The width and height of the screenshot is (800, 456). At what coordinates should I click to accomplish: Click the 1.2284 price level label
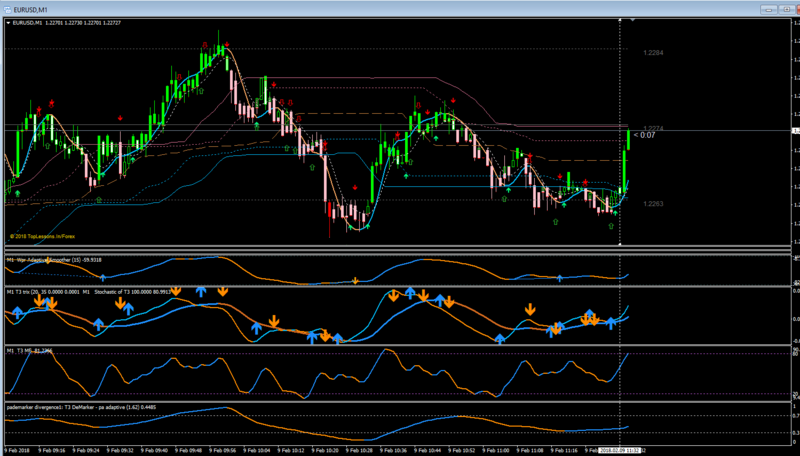[653, 53]
